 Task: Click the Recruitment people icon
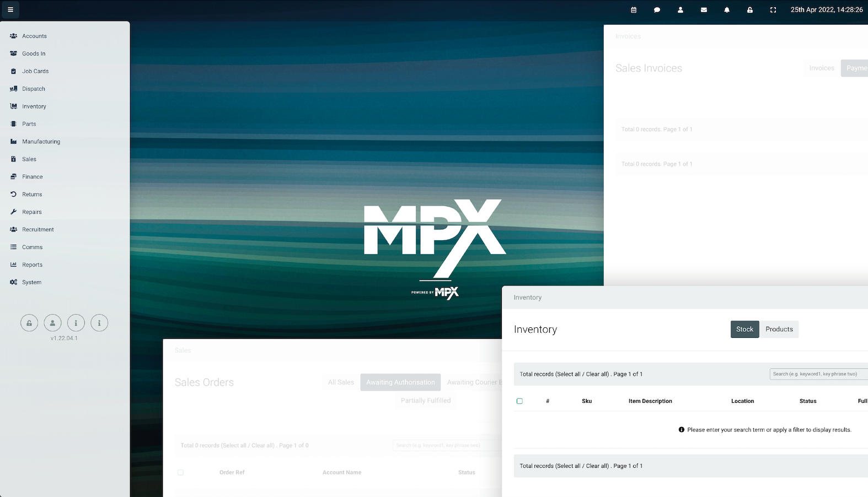point(13,230)
